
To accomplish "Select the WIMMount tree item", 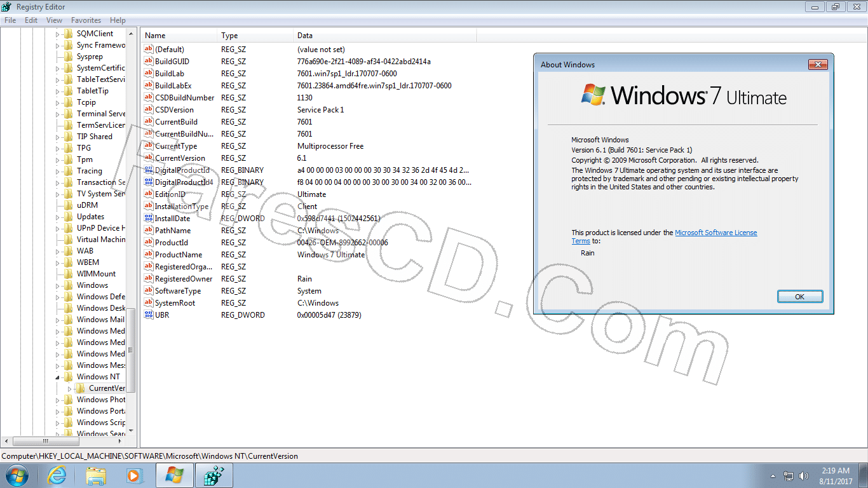I will tap(97, 274).
